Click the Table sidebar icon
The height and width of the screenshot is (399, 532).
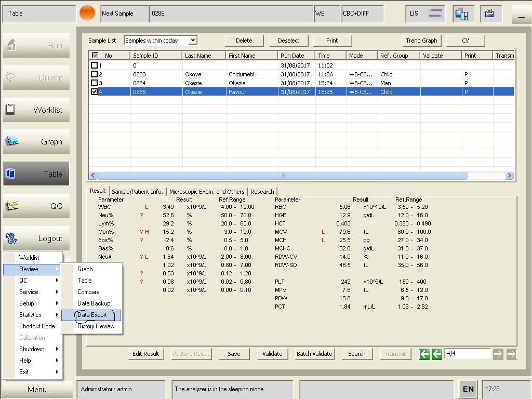coord(10,174)
